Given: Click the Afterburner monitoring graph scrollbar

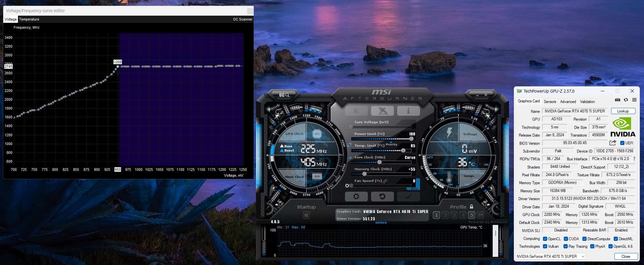Looking at the screenshot, I should click(495, 241).
